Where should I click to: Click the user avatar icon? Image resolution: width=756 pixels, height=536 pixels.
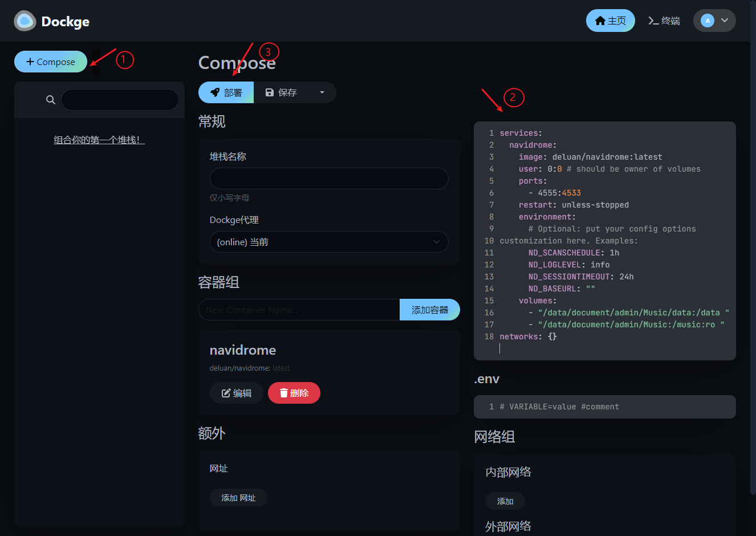coord(708,21)
